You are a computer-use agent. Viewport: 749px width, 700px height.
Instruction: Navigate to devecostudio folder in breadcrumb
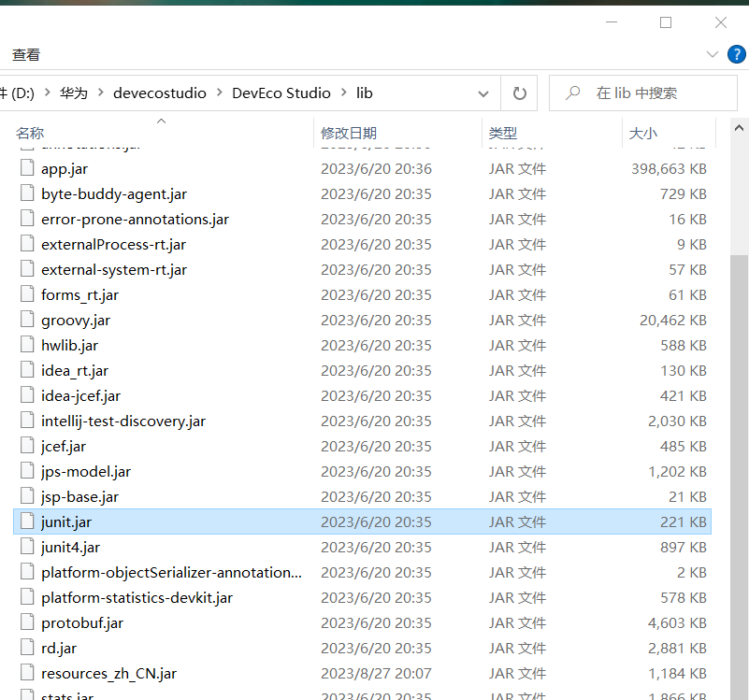click(160, 93)
